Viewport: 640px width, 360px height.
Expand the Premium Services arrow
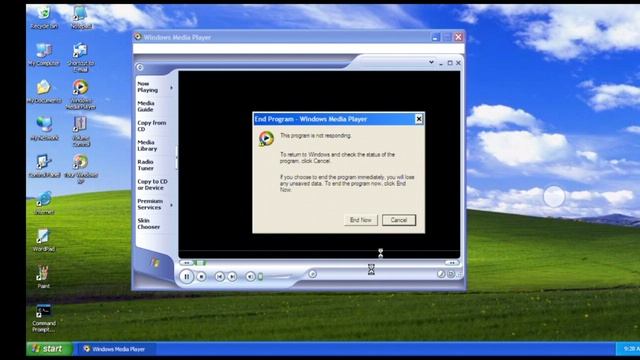point(171,205)
